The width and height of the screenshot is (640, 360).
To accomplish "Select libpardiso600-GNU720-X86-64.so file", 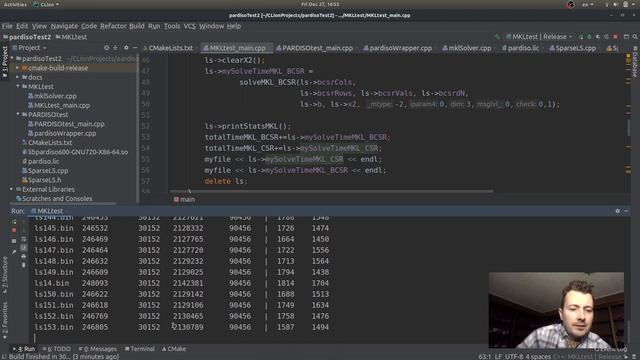I will pyautogui.click(x=75, y=152).
